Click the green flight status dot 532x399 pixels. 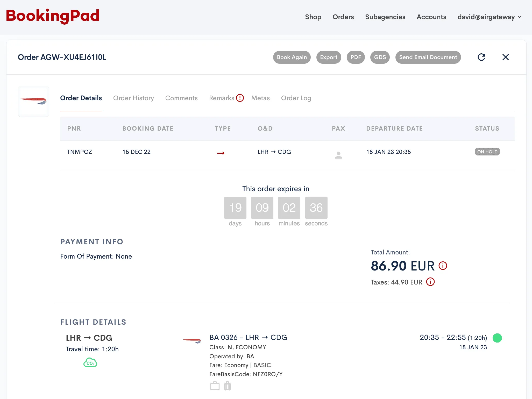point(497,338)
